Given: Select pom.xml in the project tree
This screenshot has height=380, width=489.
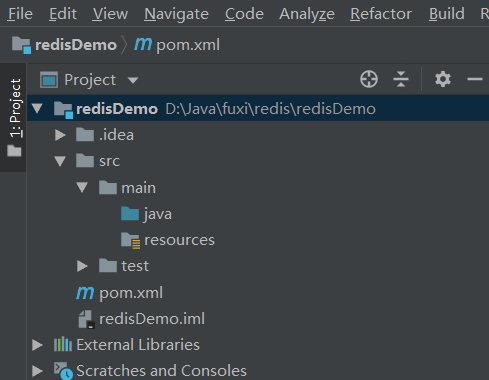Looking at the screenshot, I should [x=131, y=293].
